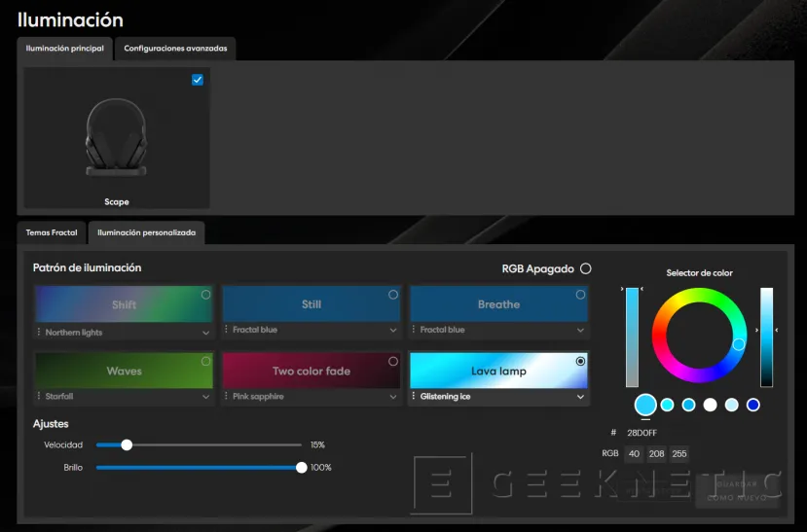
Task: Select the white color swatch
Action: pos(710,405)
